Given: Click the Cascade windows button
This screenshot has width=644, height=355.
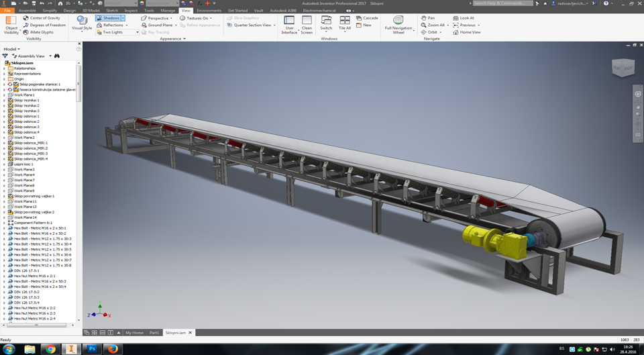Looking at the screenshot, I should 367,18.
